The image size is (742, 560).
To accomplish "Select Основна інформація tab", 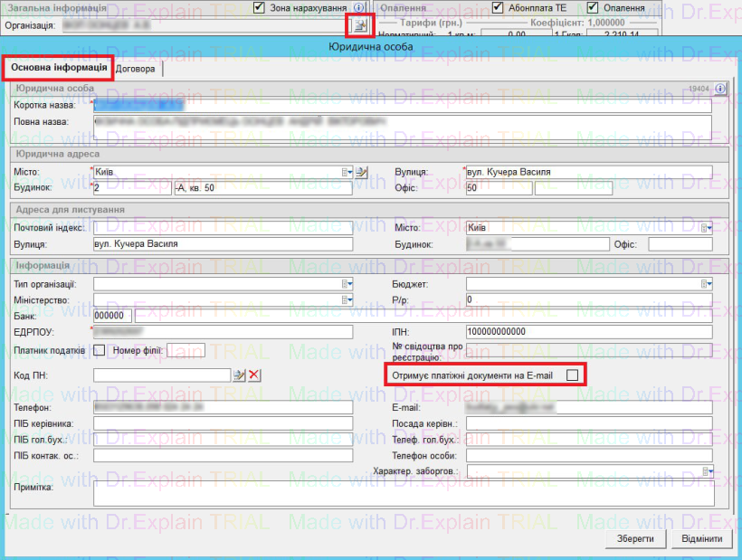I will (59, 69).
